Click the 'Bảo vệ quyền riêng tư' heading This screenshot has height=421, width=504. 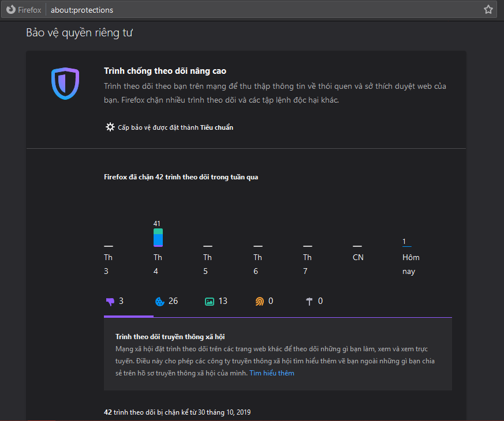pos(80,33)
